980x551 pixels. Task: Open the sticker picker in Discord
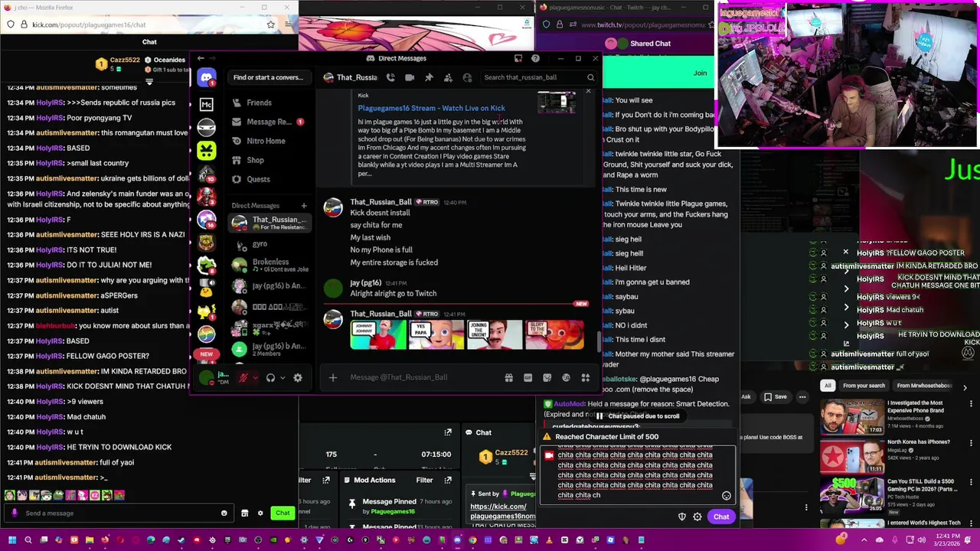tap(547, 377)
